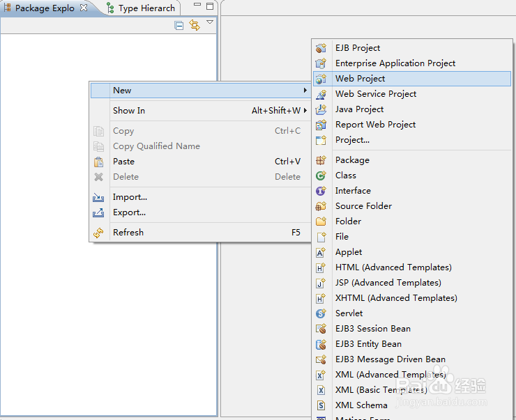Viewport: 516px width, 420px height.
Task: Select EJB3 Entity Bean
Action: 412,344
